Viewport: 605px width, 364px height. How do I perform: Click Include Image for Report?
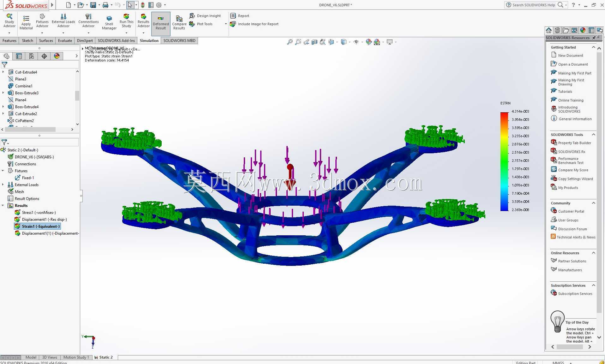tap(255, 24)
